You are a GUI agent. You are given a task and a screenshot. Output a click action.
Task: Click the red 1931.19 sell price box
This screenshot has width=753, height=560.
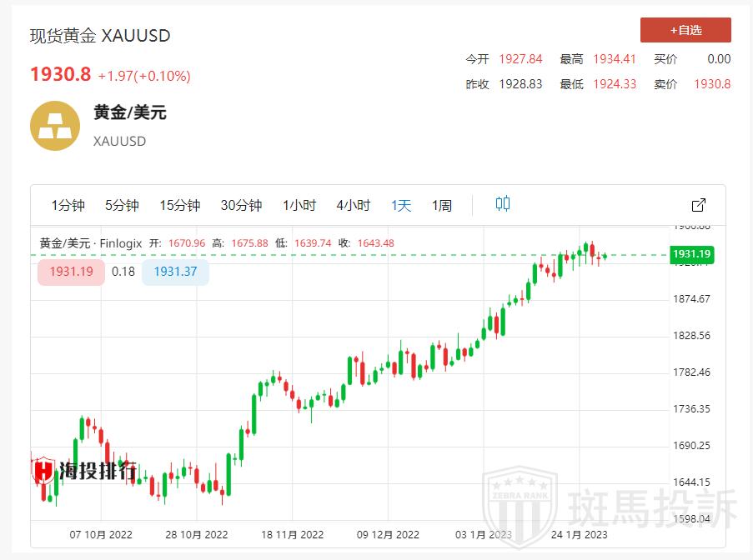click(x=71, y=272)
